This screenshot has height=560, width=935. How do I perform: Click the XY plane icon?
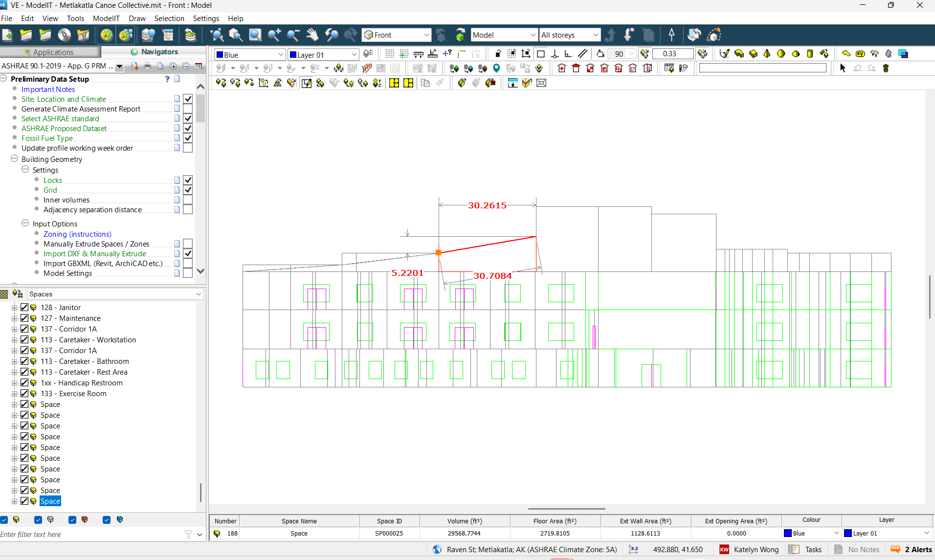click(860, 54)
